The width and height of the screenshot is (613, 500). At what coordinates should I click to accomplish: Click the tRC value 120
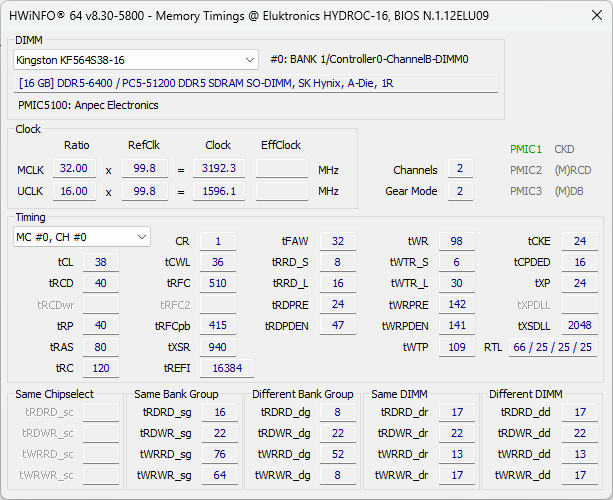pos(101,368)
